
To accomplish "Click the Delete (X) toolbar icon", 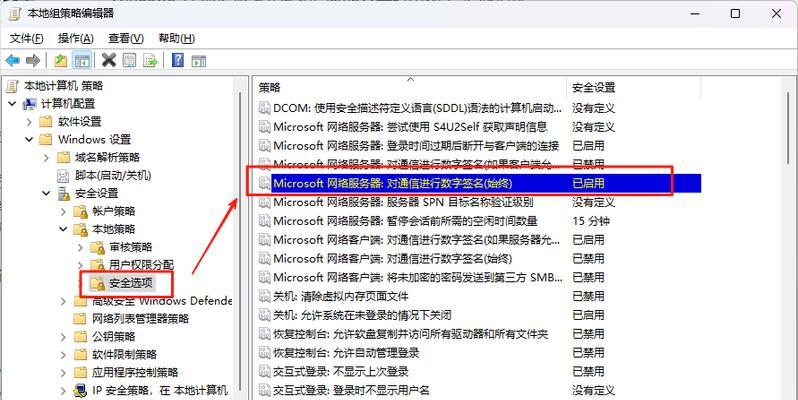I will click(108, 61).
